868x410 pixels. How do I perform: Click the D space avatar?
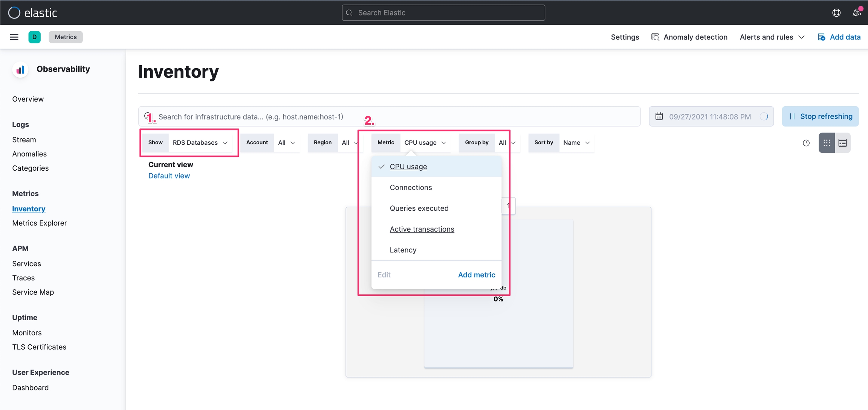pyautogui.click(x=34, y=37)
